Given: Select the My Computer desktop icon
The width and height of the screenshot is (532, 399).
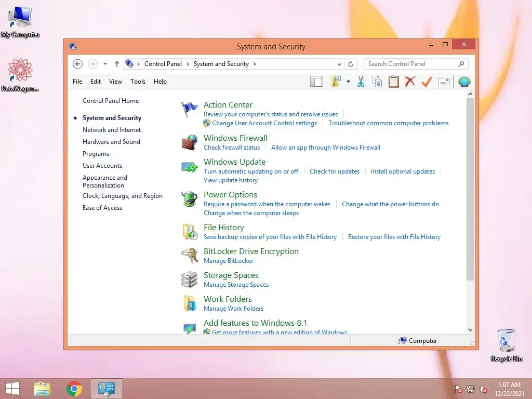Looking at the screenshot, I should [20, 21].
